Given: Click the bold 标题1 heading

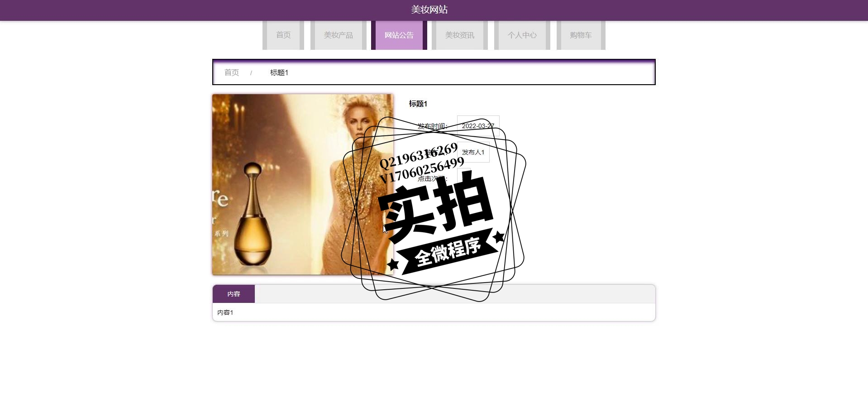Looking at the screenshot, I should (x=418, y=104).
